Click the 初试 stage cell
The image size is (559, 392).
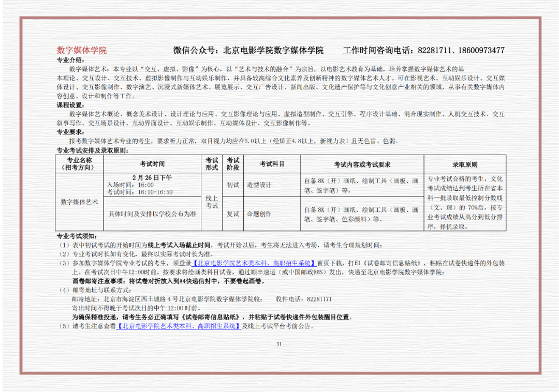pos(233,185)
